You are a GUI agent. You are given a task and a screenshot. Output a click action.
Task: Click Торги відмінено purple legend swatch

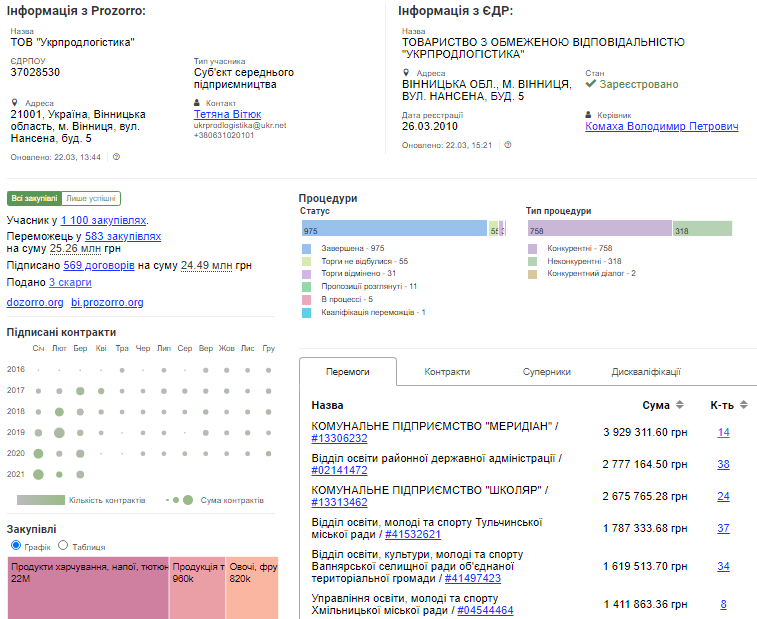307,274
